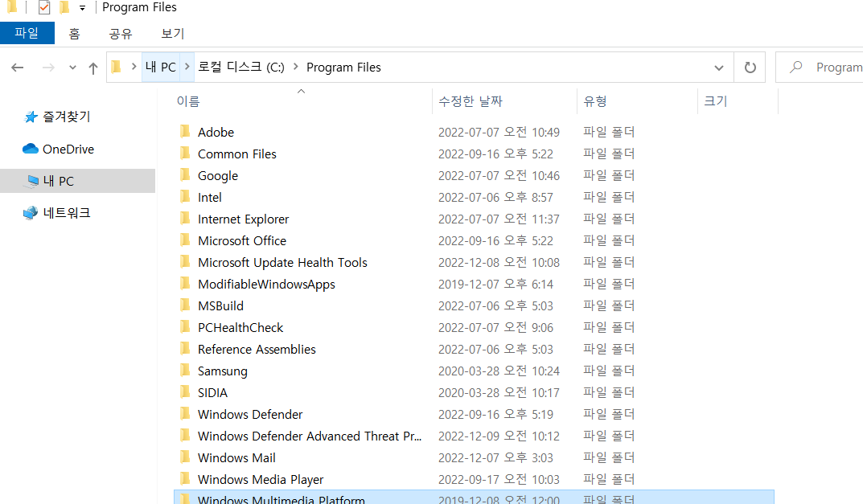Select the Google folder icon
The height and width of the screenshot is (504, 863).
click(186, 175)
